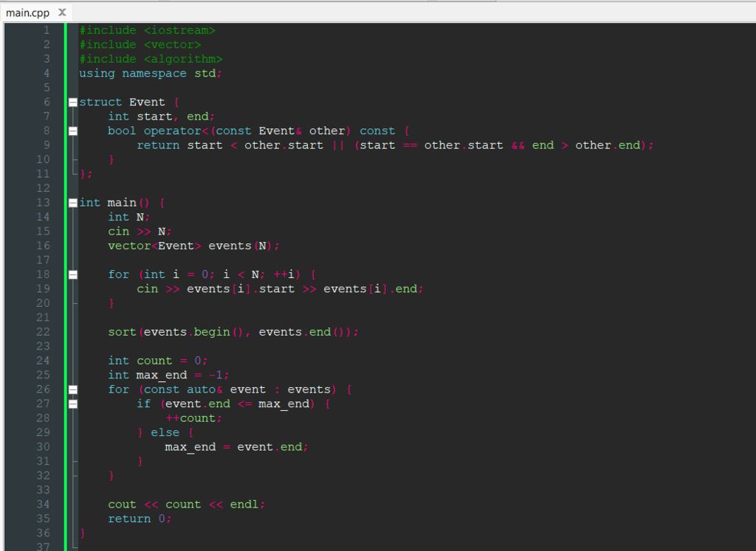Click line number 22 in the gutter
This screenshot has height=551, width=756.
(x=43, y=332)
